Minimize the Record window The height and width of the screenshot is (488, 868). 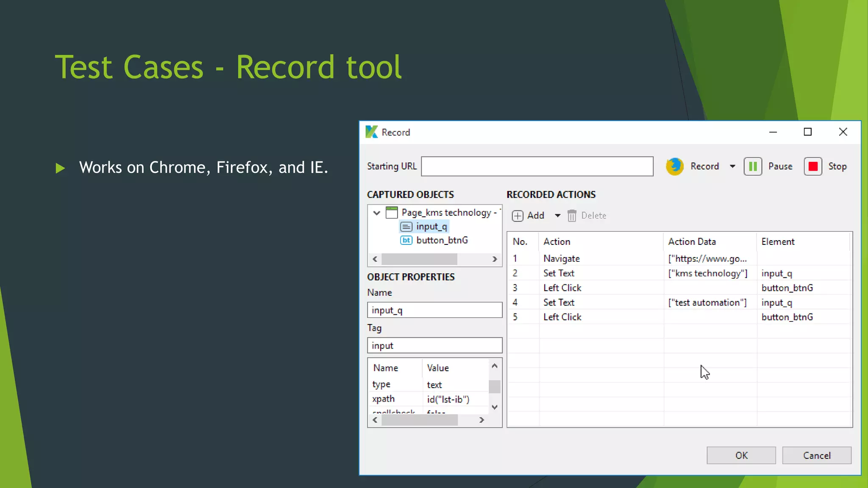point(773,132)
